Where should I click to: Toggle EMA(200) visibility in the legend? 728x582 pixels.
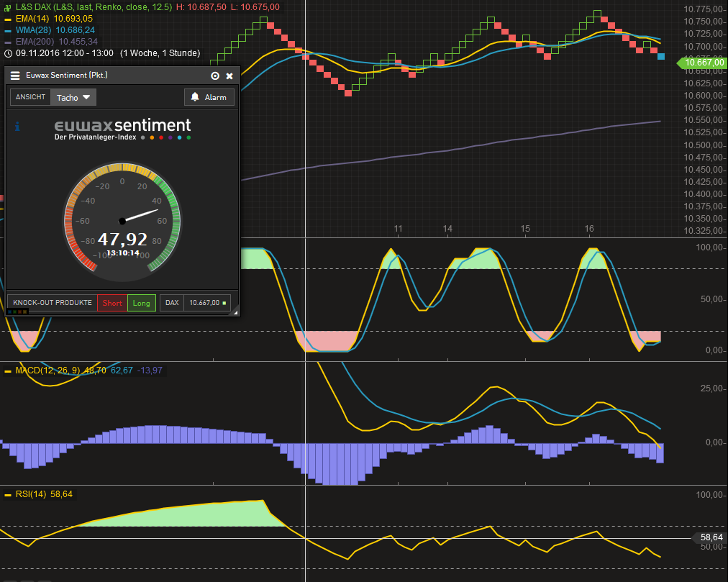[x=6, y=41]
